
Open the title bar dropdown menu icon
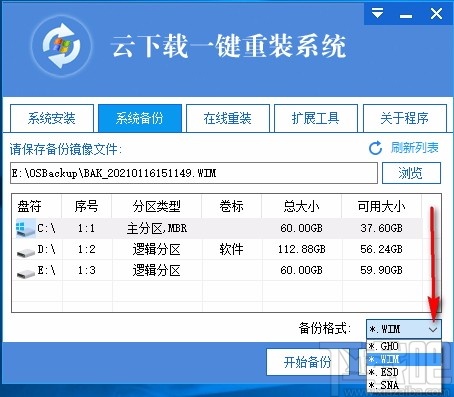(377, 14)
